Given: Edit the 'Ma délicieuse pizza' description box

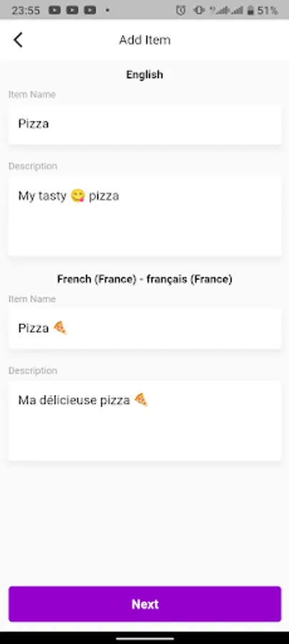Looking at the screenshot, I should [x=145, y=421].
